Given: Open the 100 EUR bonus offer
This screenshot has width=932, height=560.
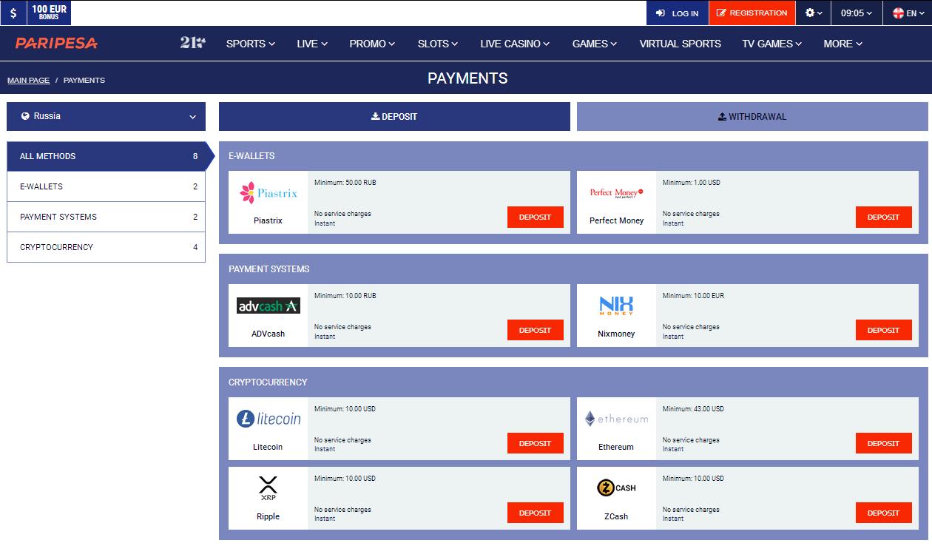Looking at the screenshot, I should pyautogui.click(x=49, y=13).
